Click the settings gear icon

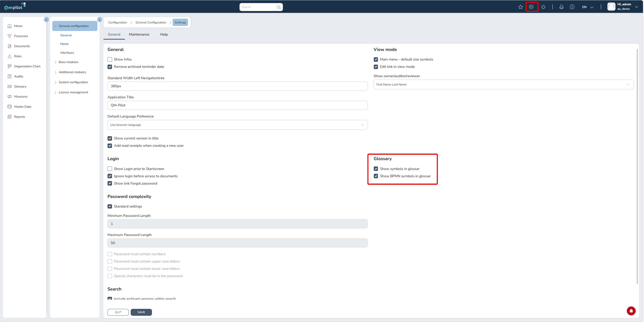coord(531,7)
